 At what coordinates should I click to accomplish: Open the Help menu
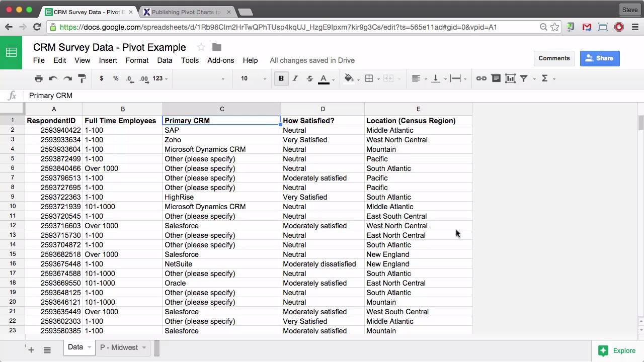tap(250, 60)
